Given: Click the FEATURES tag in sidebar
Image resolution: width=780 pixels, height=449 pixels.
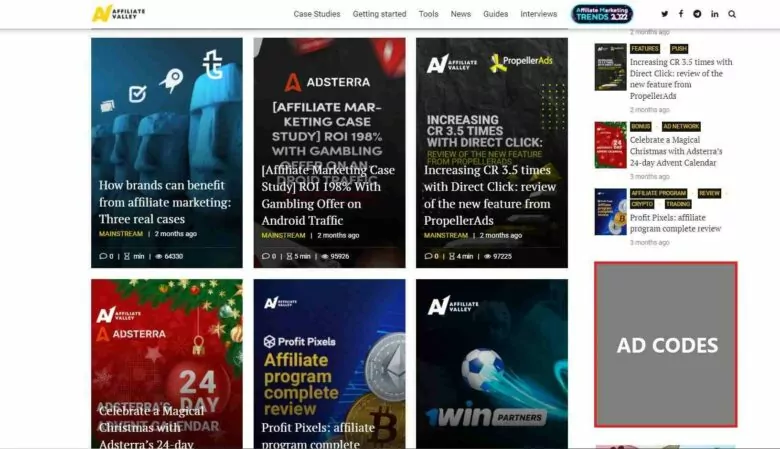Looking at the screenshot, I should [645, 49].
